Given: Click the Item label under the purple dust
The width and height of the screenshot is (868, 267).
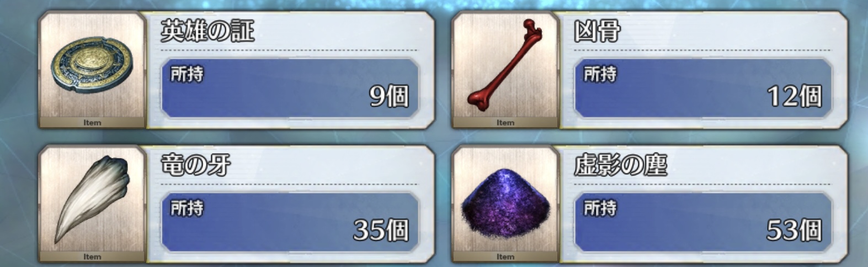Looking at the screenshot, I should (505, 256).
